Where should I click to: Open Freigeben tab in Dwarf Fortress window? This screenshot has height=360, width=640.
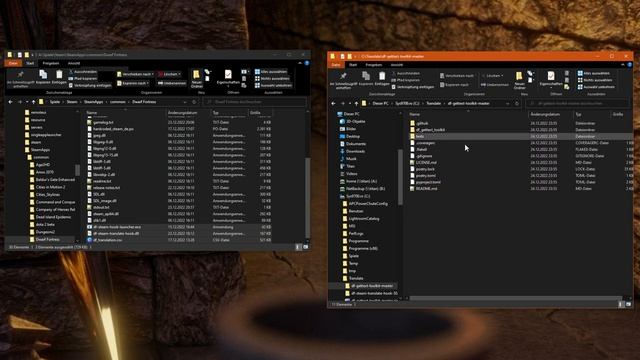(x=51, y=63)
